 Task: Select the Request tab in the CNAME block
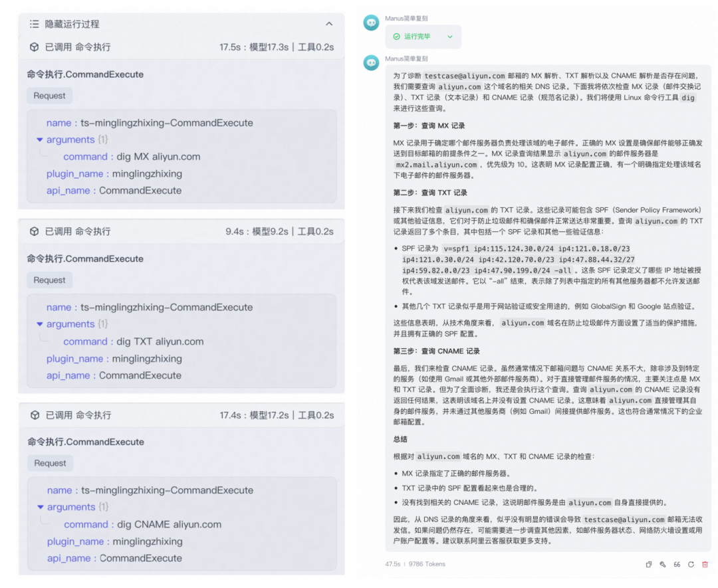49,463
